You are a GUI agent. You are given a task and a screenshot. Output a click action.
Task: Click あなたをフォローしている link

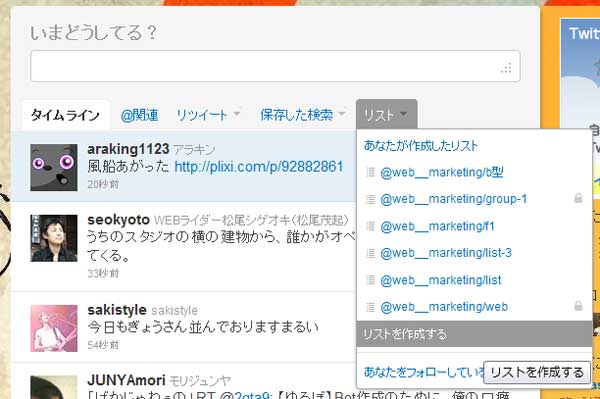coord(424,372)
